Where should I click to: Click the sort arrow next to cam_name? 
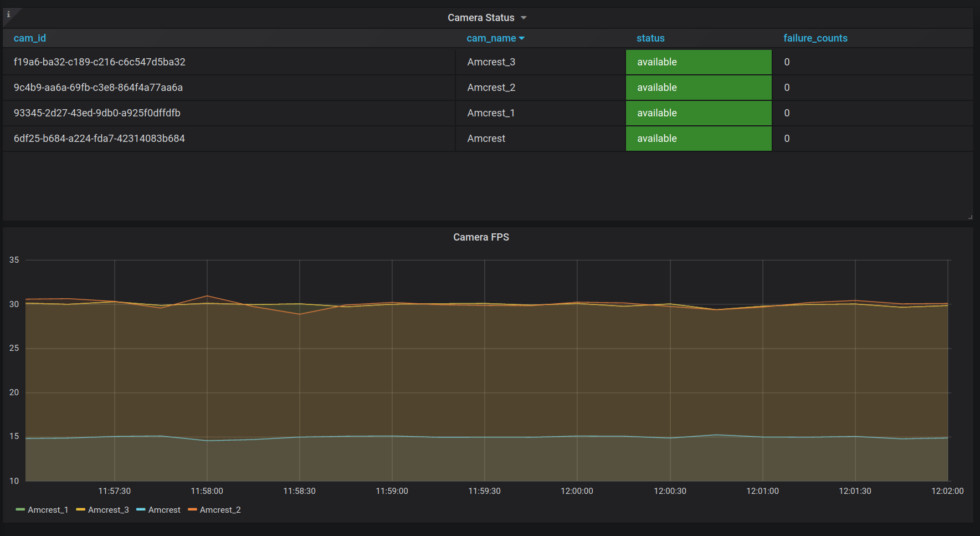coord(522,38)
